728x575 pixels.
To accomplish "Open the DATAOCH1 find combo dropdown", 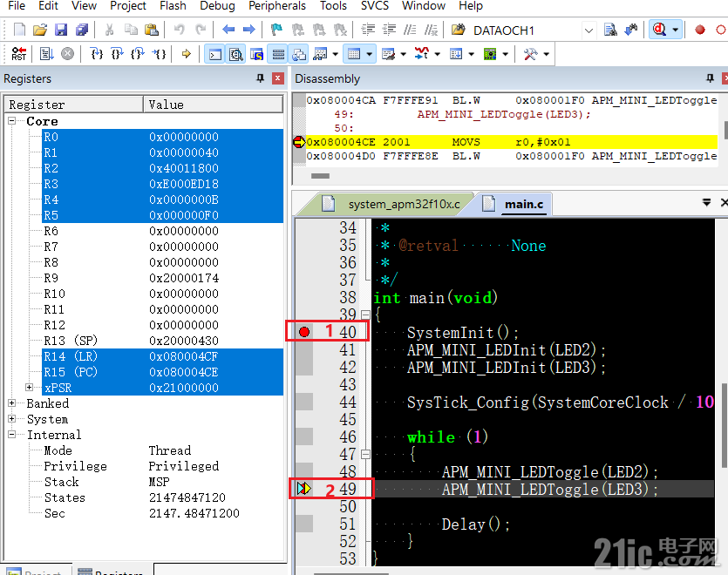I will coord(589,30).
